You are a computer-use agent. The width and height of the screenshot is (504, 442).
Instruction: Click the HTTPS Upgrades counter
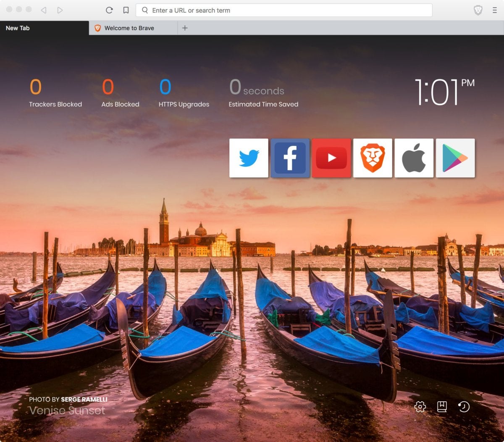[184, 93]
